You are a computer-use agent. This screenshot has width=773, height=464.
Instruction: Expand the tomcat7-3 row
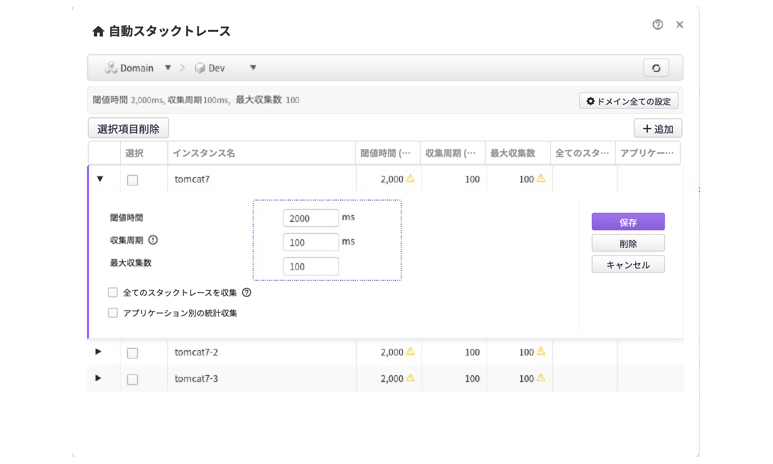click(98, 378)
